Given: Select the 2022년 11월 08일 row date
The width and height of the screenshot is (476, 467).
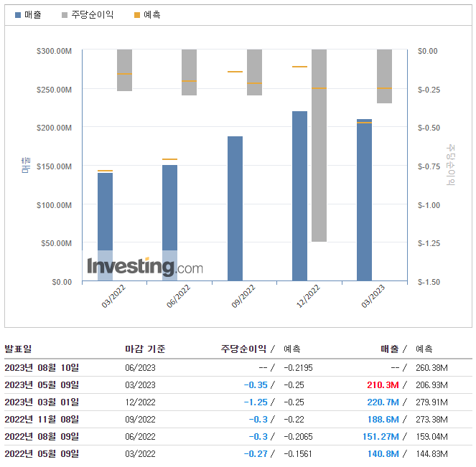Looking at the screenshot, I should pyautogui.click(x=42, y=419).
